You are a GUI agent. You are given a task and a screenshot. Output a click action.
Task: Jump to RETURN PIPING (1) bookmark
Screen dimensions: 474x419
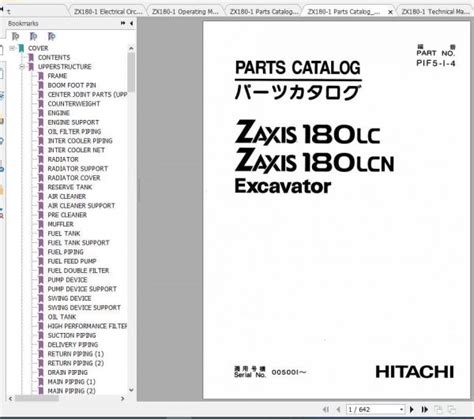click(76, 354)
